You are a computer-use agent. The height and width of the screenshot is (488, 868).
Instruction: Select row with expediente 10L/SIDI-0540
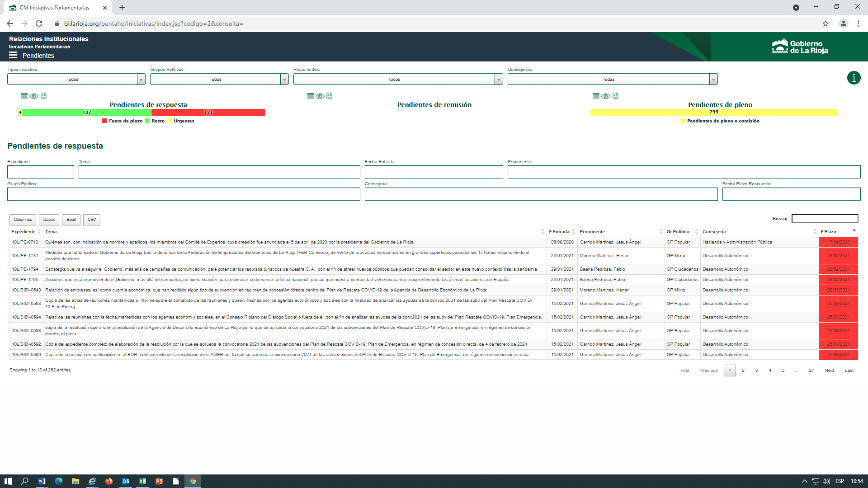pyautogui.click(x=434, y=290)
